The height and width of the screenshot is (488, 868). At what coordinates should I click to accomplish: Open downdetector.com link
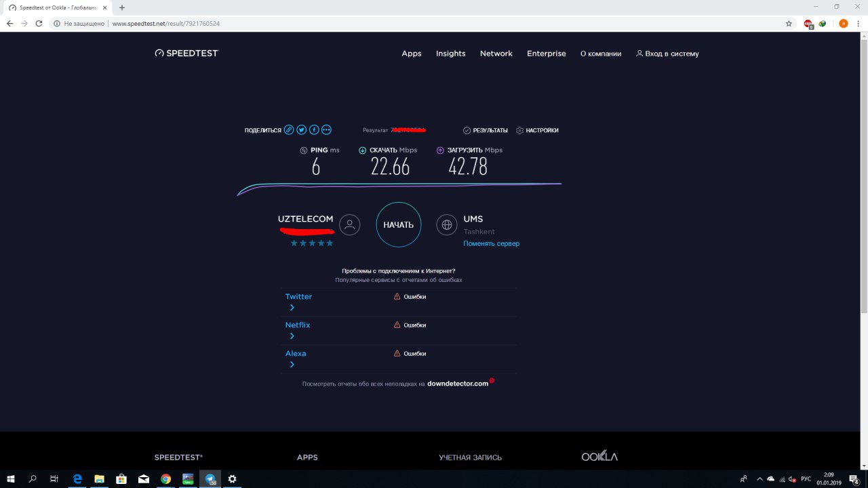458,384
